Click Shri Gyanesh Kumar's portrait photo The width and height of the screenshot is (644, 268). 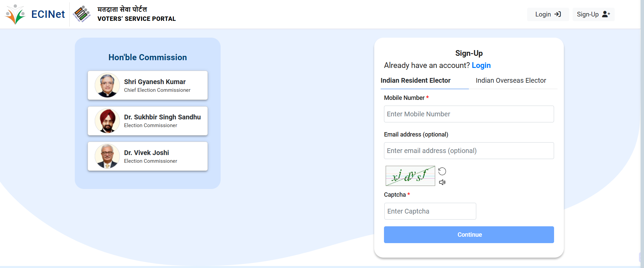click(x=107, y=85)
